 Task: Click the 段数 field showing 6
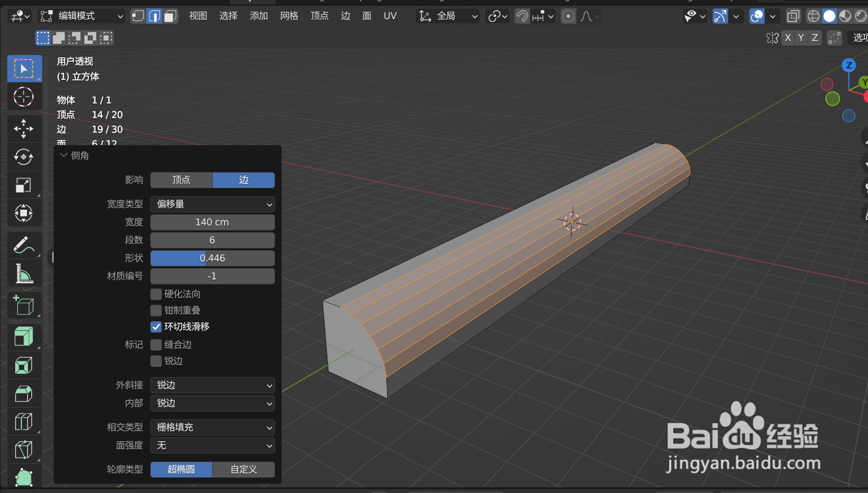pos(213,240)
